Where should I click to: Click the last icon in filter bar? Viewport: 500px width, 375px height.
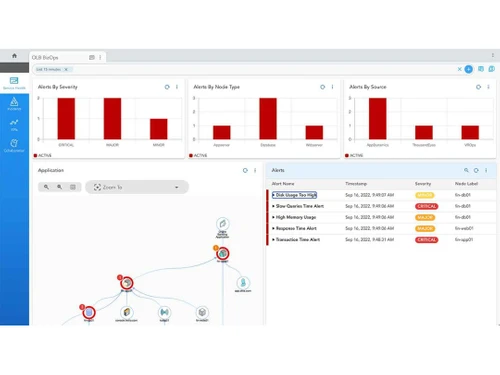(491, 69)
